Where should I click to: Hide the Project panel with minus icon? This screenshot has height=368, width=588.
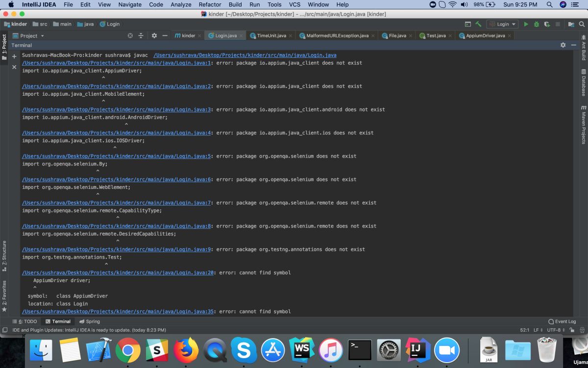pyautogui.click(x=165, y=36)
